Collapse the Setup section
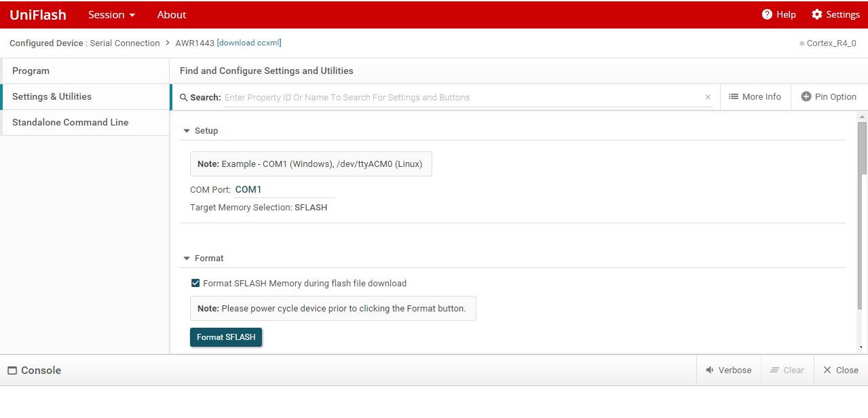This screenshot has width=868, height=418. [187, 130]
